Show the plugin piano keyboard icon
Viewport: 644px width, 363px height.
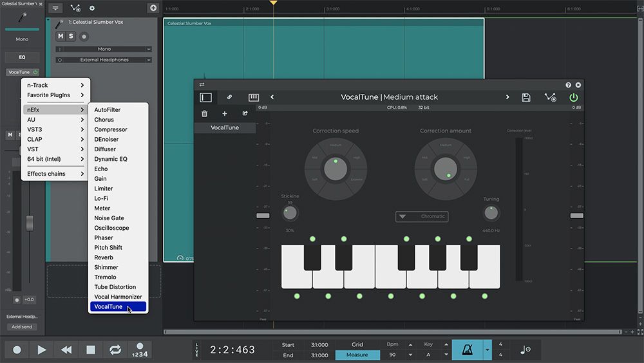click(x=253, y=97)
